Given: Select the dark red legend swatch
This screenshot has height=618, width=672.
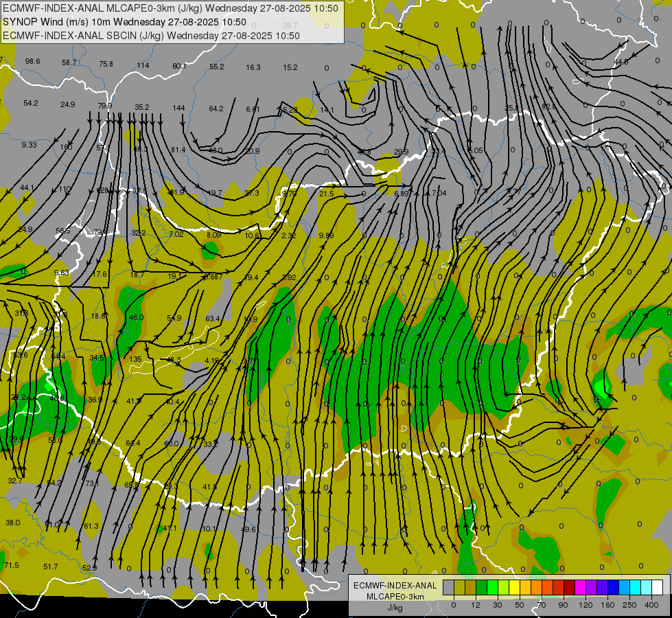Looking at the screenshot, I should (x=570, y=588).
